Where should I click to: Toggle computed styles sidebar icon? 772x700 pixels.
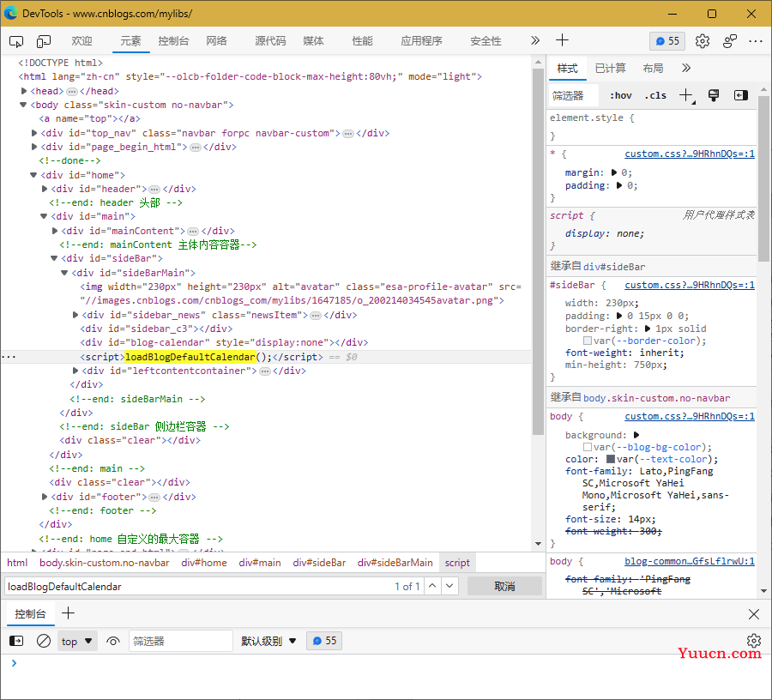[741, 95]
